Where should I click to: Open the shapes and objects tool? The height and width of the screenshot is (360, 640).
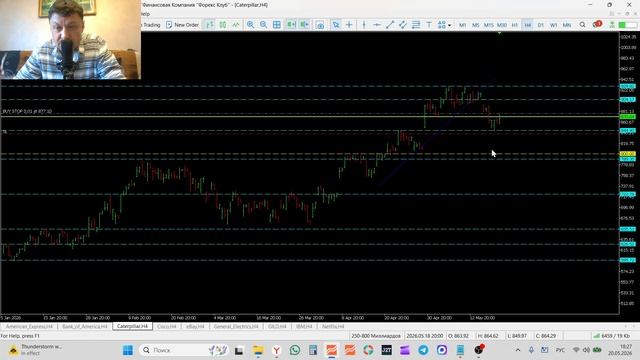point(442,25)
